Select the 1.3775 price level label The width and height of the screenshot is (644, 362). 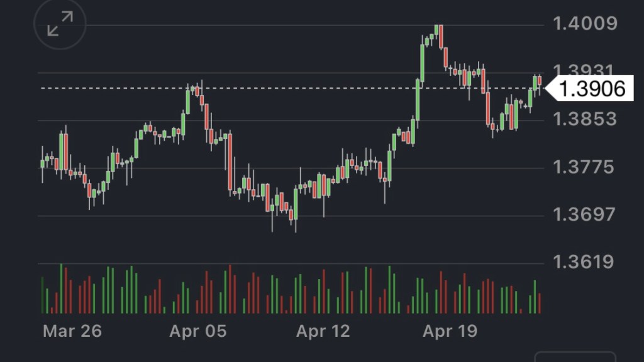point(584,167)
